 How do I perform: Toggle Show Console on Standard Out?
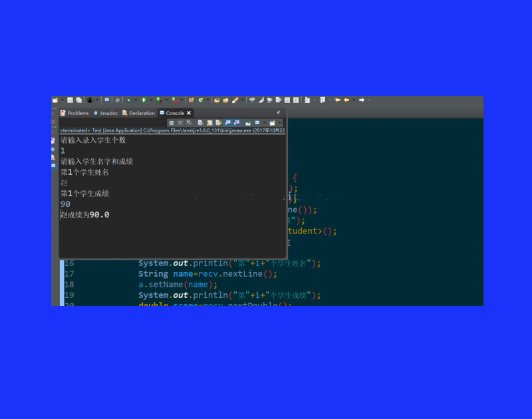(x=227, y=123)
